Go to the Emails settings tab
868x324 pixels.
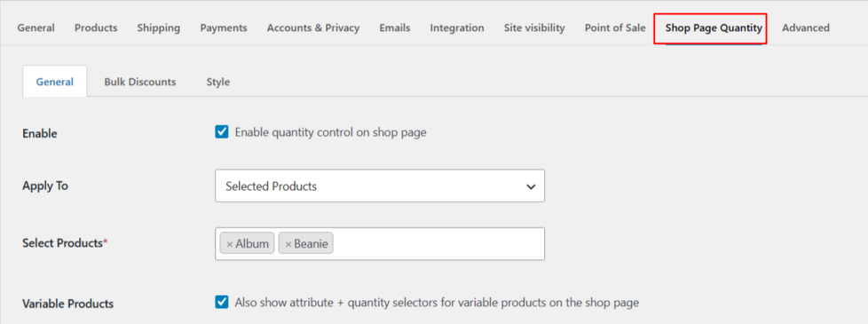point(395,28)
